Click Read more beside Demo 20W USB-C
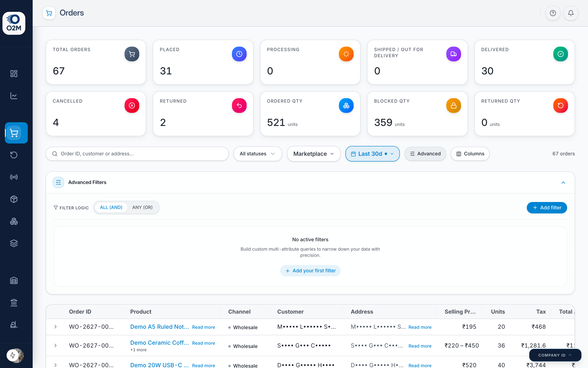This screenshot has height=368, width=588. (x=203, y=365)
